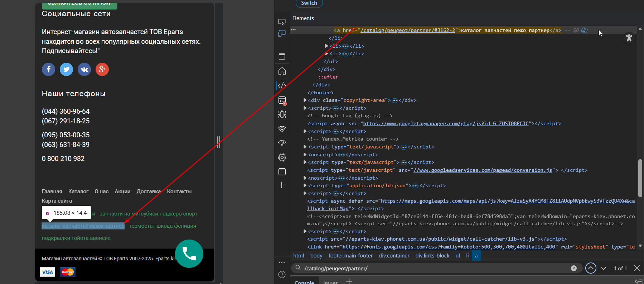Open the Console tool with error badge
This screenshot has height=284, width=644.
pos(282,100)
